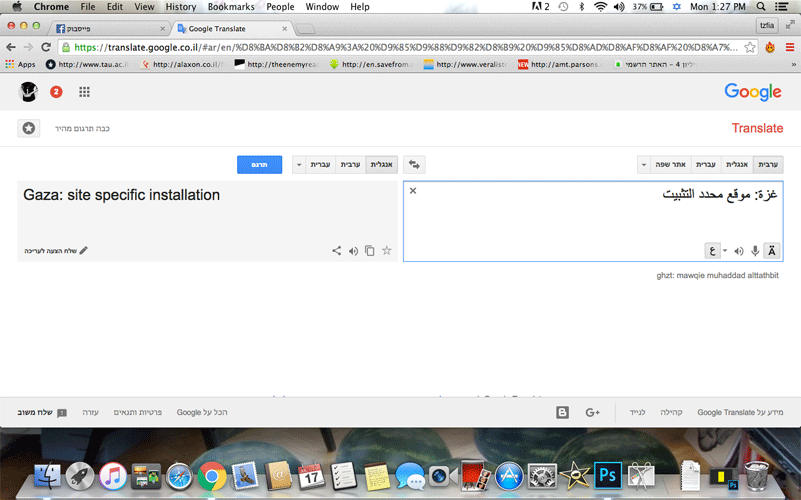Open the tzfia Chrome profile button

click(767, 25)
